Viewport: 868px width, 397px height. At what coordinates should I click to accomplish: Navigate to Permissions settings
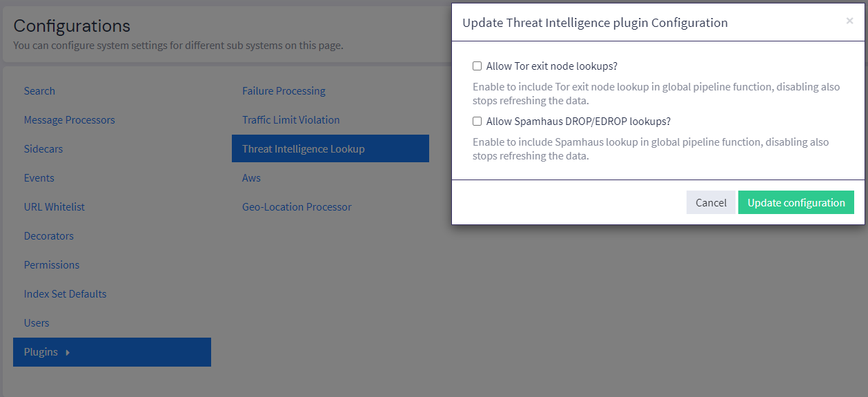pyautogui.click(x=52, y=265)
